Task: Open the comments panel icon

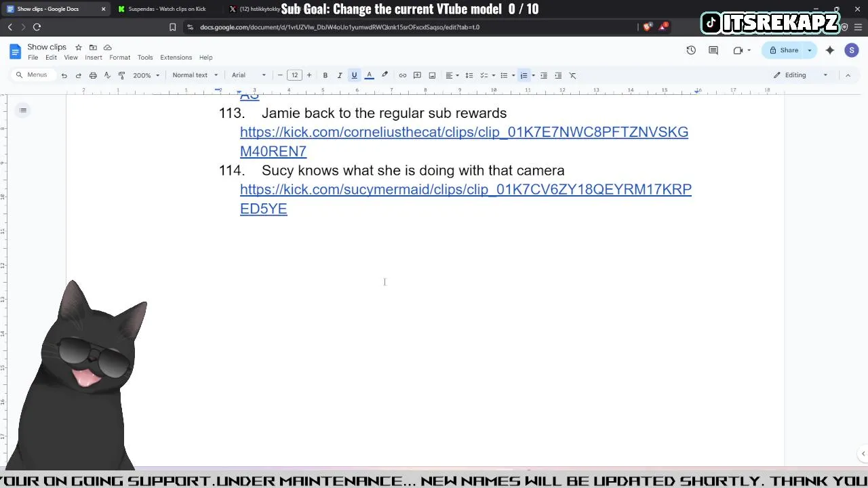Action: coord(713,50)
